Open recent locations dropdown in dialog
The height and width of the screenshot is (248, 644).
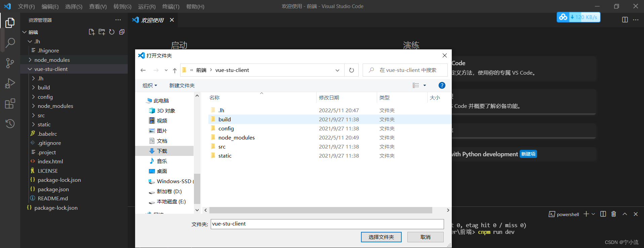click(x=166, y=70)
